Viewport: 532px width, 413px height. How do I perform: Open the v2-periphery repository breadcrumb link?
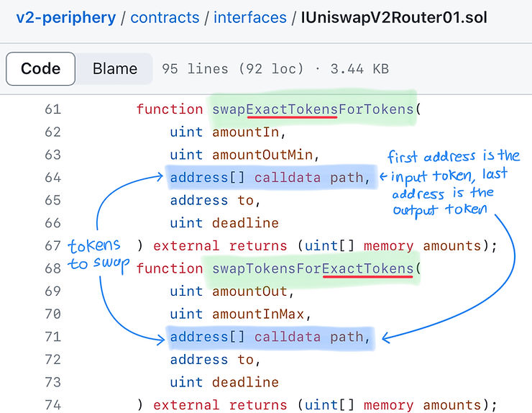pyautogui.click(x=65, y=17)
